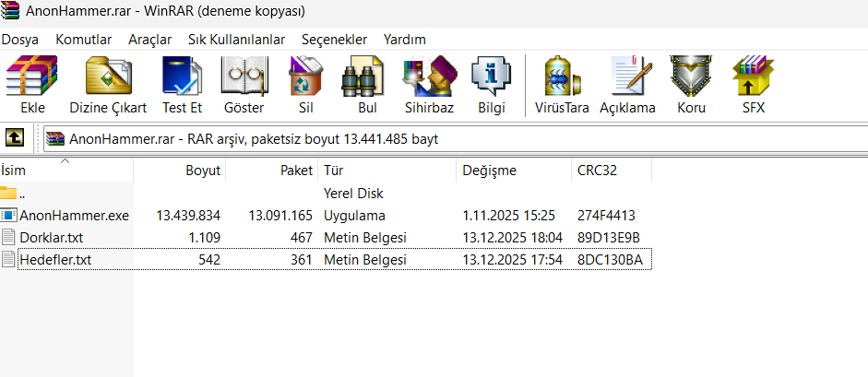Screen dimensions: 868x377
Task: Launch the Sihirbaz wizard
Action: [430, 76]
